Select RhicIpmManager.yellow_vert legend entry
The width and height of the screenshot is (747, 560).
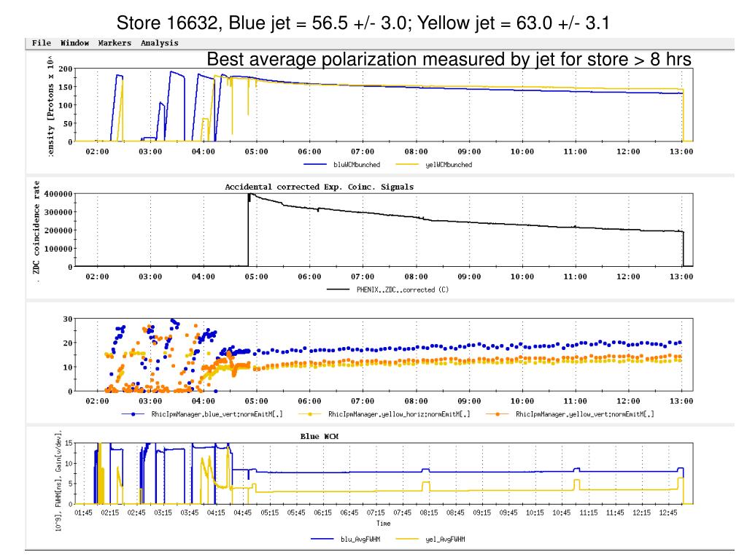pyautogui.click(x=584, y=414)
